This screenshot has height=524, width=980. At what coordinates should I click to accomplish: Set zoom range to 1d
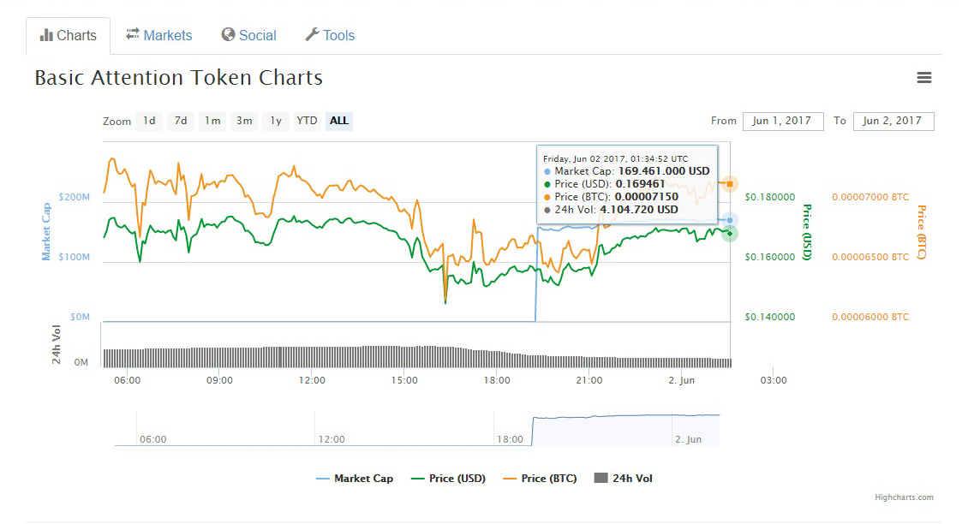(149, 121)
